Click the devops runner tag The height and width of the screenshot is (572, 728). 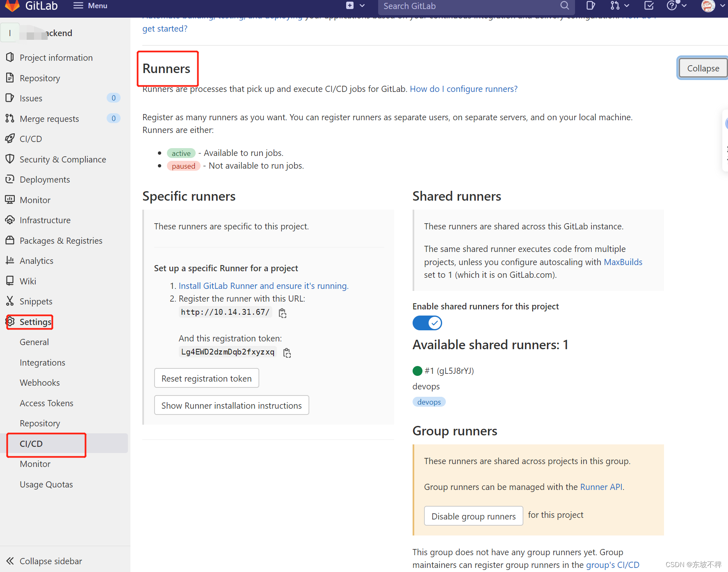[429, 402]
